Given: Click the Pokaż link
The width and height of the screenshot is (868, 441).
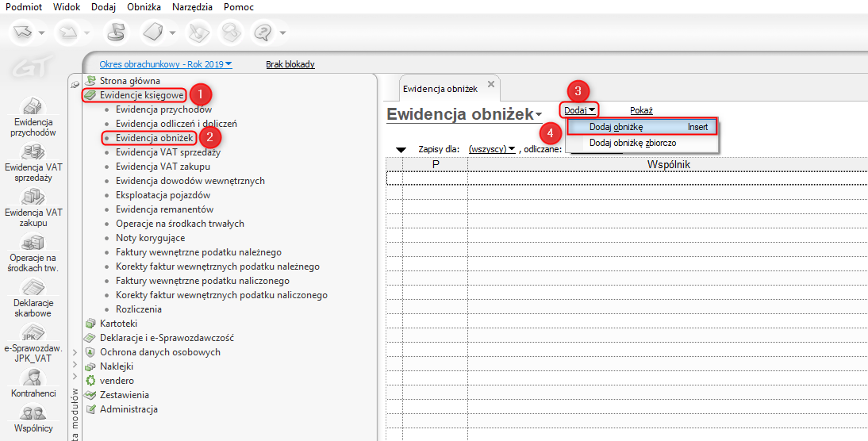Looking at the screenshot, I should 642,110.
